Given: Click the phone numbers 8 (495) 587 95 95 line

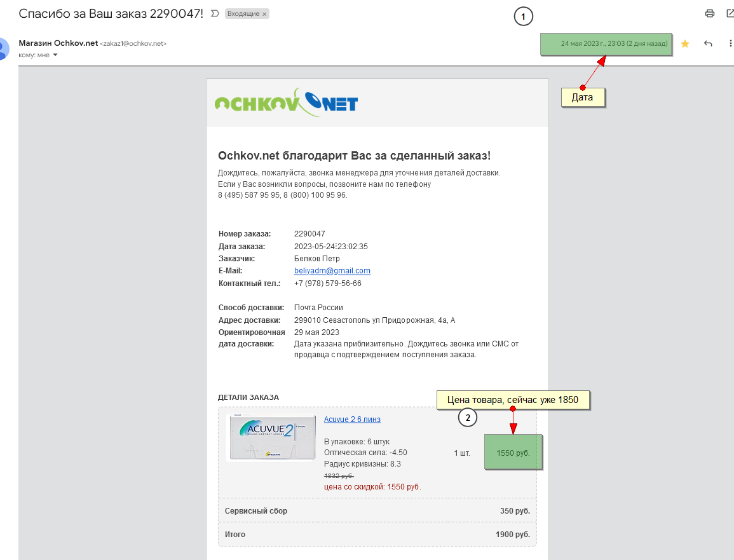Looking at the screenshot, I should [x=283, y=195].
